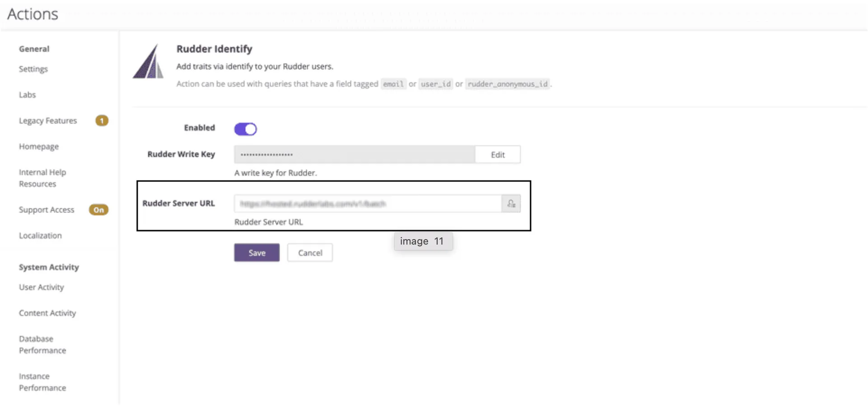This screenshot has height=407, width=868.
Task: Click the Rudder Server URL input field
Action: 368,203
